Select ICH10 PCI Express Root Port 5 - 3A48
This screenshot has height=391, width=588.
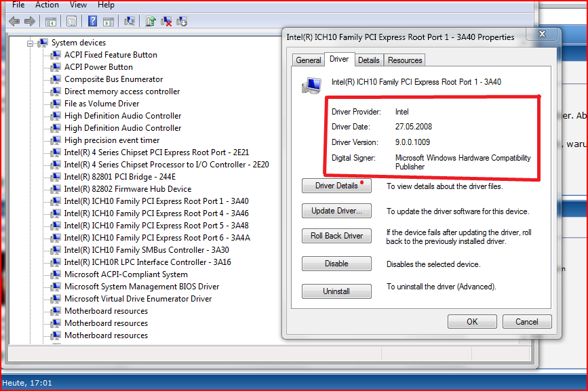point(157,226)
